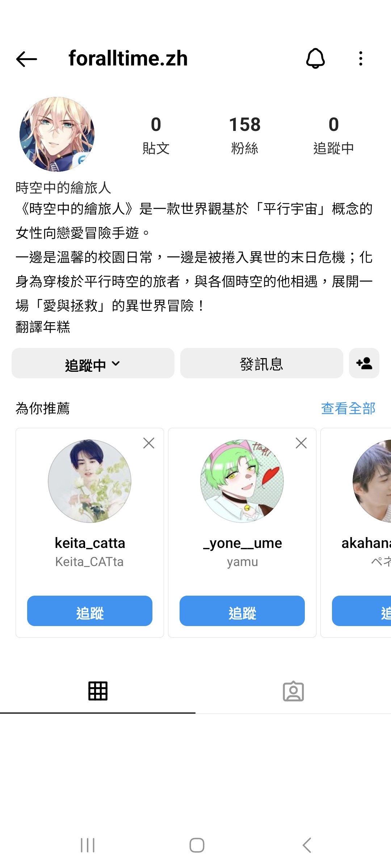Tap the 發訊息 message button
The width and height of the screenshot is (391, 868).
click(261, 363)
